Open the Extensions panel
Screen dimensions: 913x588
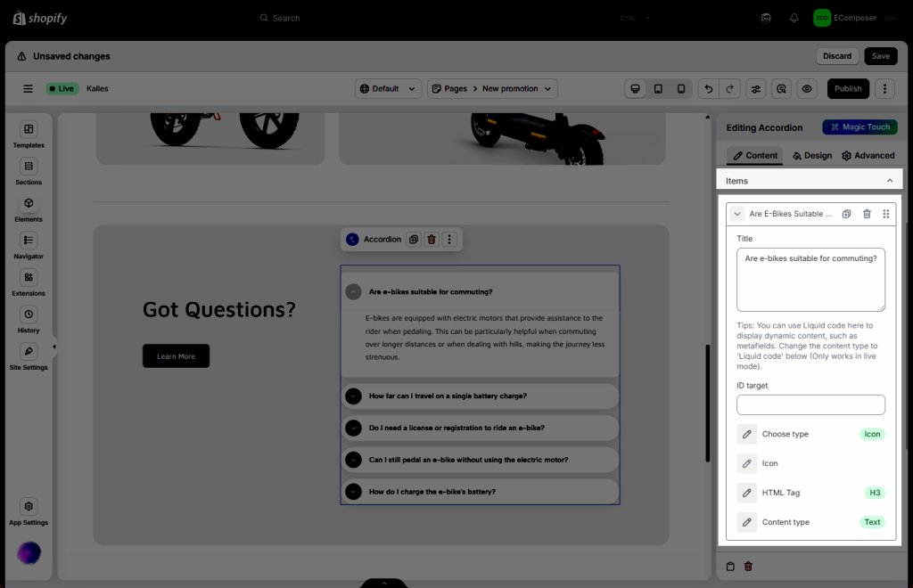click(29, 282)
